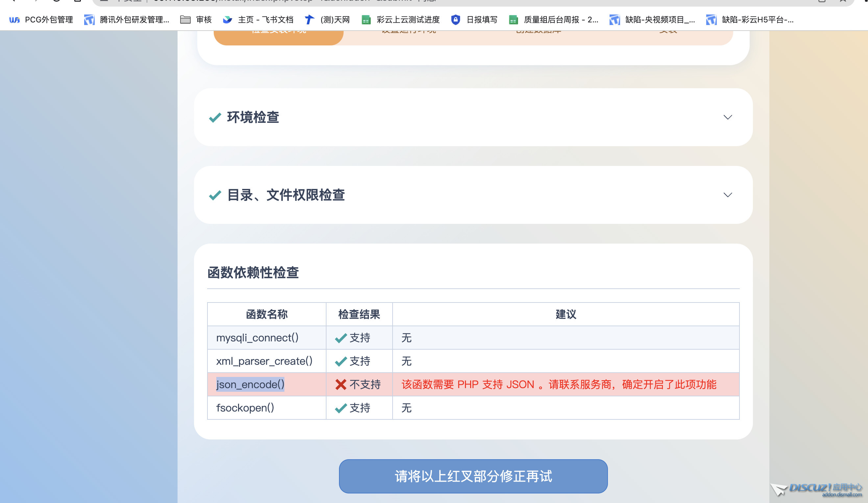Expand the 环境检查 section chevron

[x=728, y=117]
